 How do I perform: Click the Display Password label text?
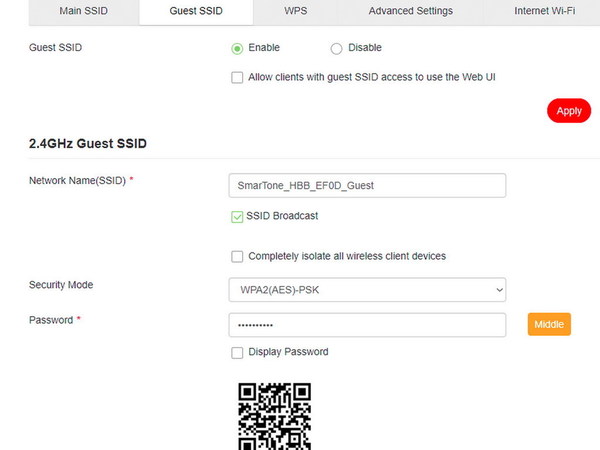[x=288, y=352]
